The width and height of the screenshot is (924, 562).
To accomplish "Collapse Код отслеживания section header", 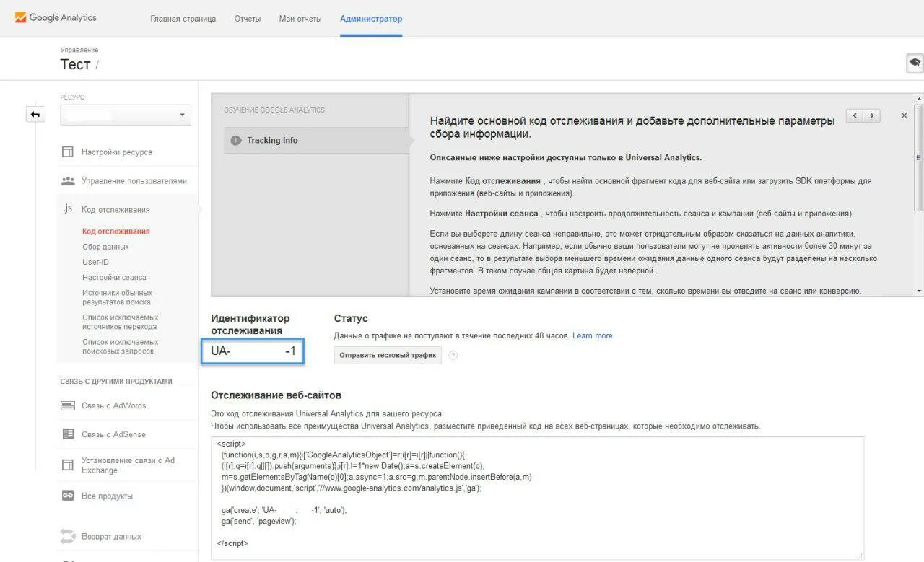I will pos(115,210).
